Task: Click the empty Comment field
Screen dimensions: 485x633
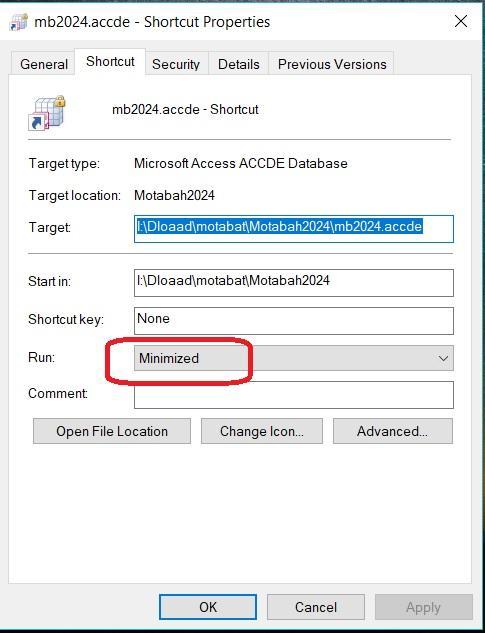Action: pyautogui.click(x=294, y=395)
